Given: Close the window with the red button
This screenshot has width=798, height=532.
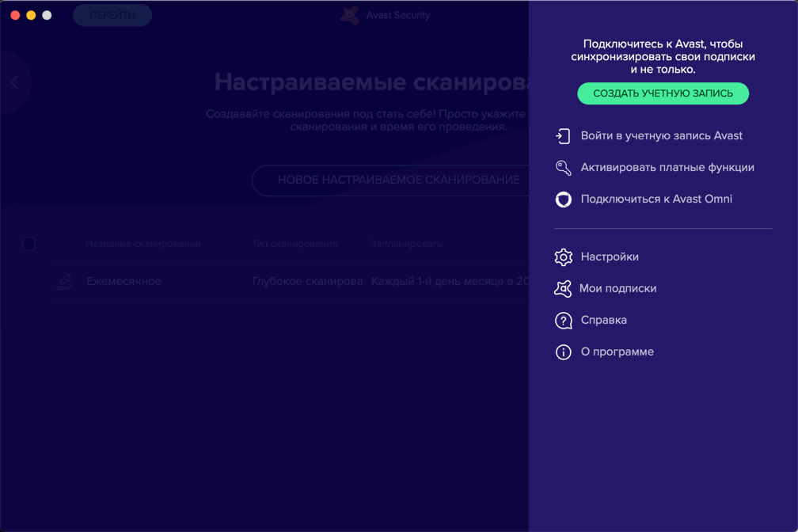Looking at the screenshot, I should 15,15.
